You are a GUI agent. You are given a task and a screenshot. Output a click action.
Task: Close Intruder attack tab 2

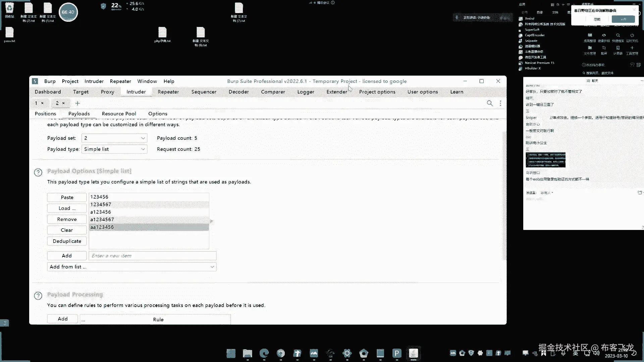pos(63,103)
